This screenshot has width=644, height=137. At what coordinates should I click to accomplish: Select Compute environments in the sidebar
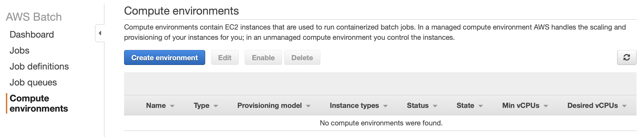(39, 103)
